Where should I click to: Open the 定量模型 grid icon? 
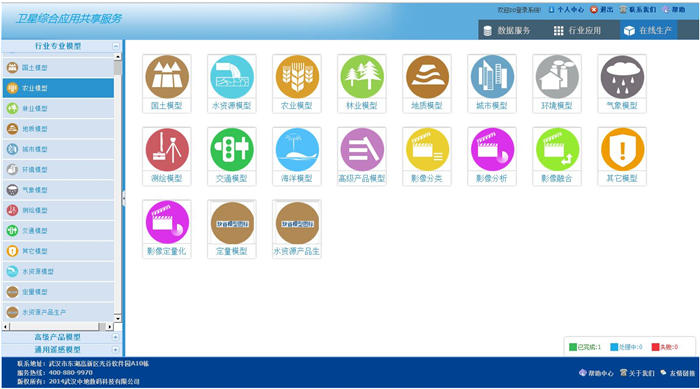point(232,229)
